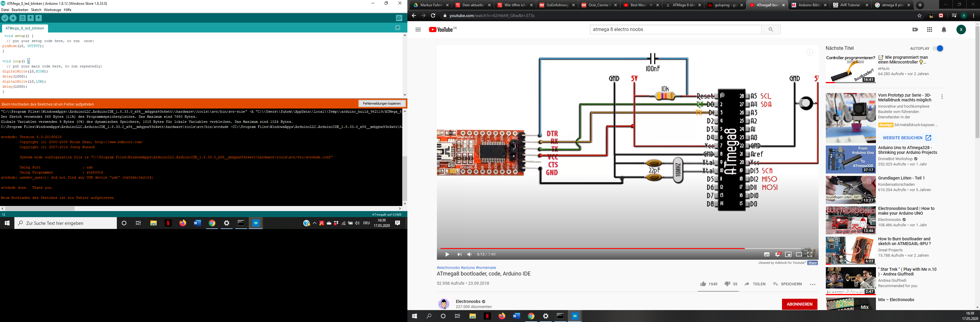
Task: Open the YouTube apps grid
Action: pos(929,29)
